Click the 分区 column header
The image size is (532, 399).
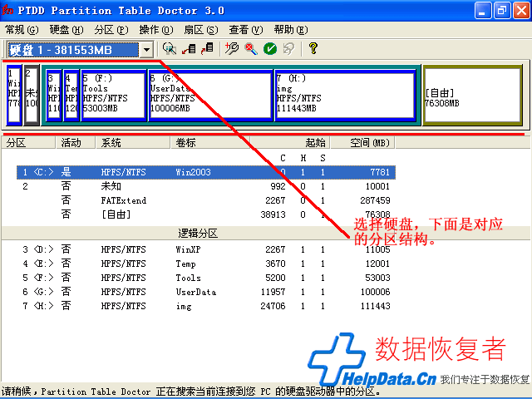point(28,143)
